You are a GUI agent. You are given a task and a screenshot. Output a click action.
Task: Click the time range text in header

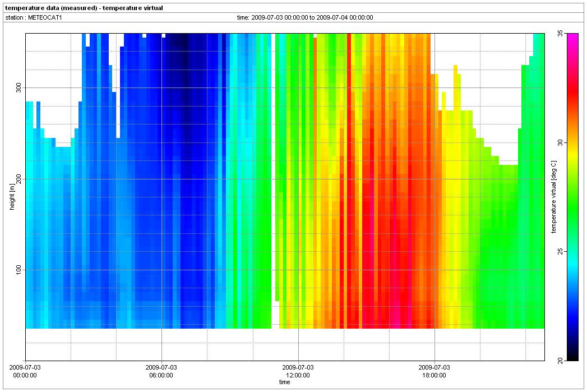click(305, 17)
